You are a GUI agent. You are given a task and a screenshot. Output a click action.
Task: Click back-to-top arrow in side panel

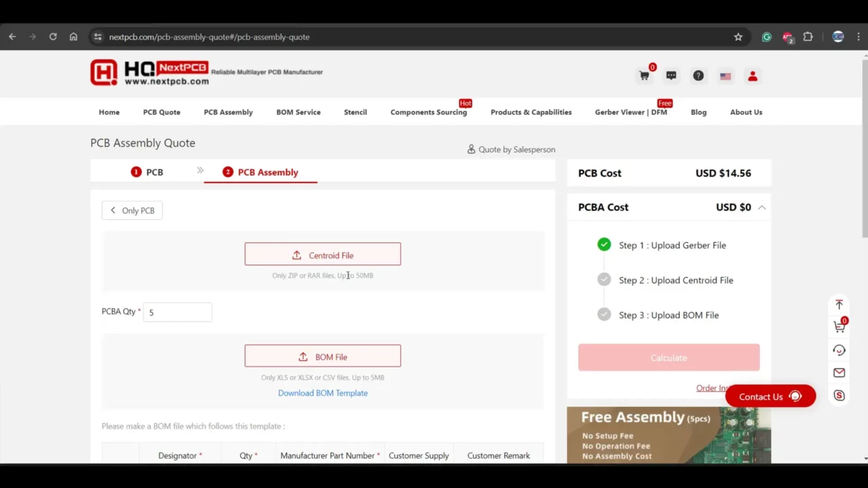tap(840, 304)
